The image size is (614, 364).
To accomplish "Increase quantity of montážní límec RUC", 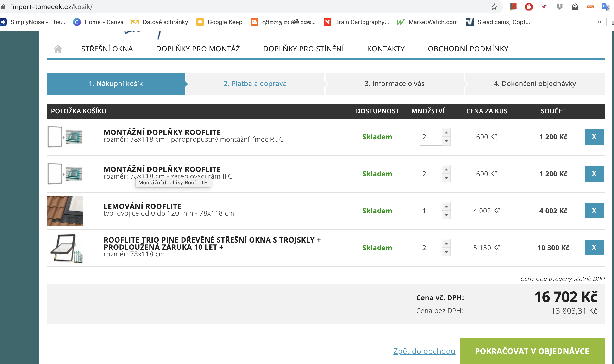I will pyautogui.click(x=446, y=133).
